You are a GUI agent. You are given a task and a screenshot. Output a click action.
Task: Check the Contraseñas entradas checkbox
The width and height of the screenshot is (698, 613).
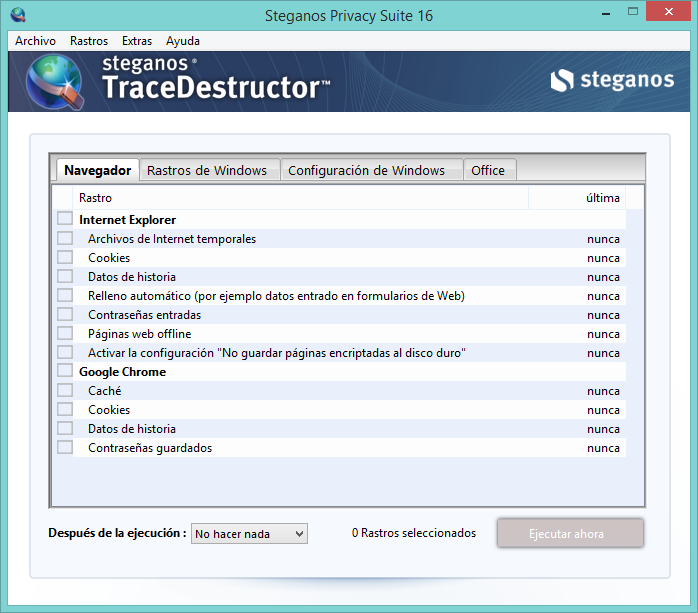[x=65, y=314]
